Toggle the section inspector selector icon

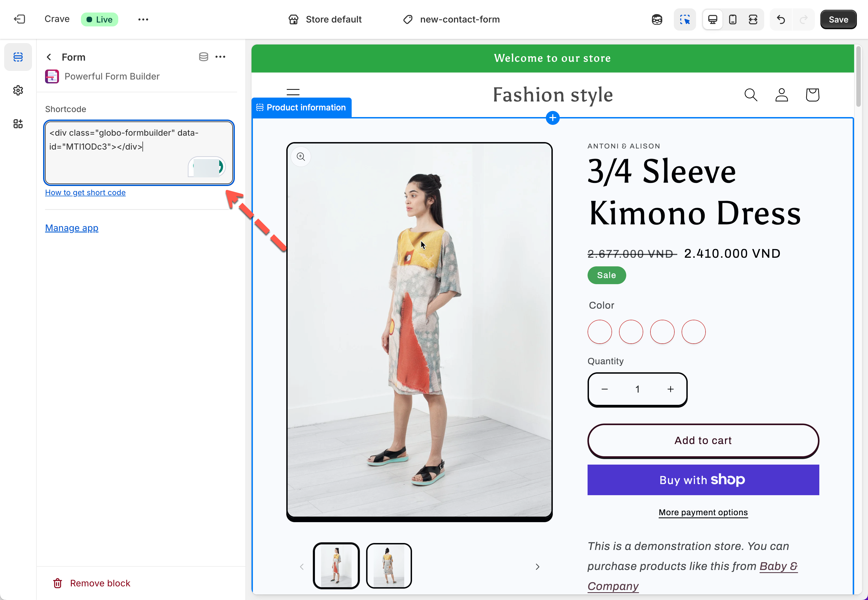coord(684,19)
